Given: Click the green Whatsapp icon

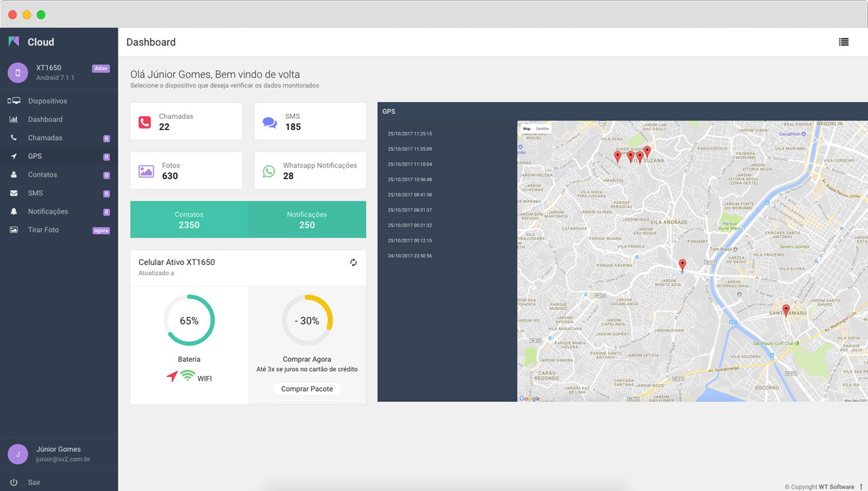Looking at the screenshot, I should 269,171.
